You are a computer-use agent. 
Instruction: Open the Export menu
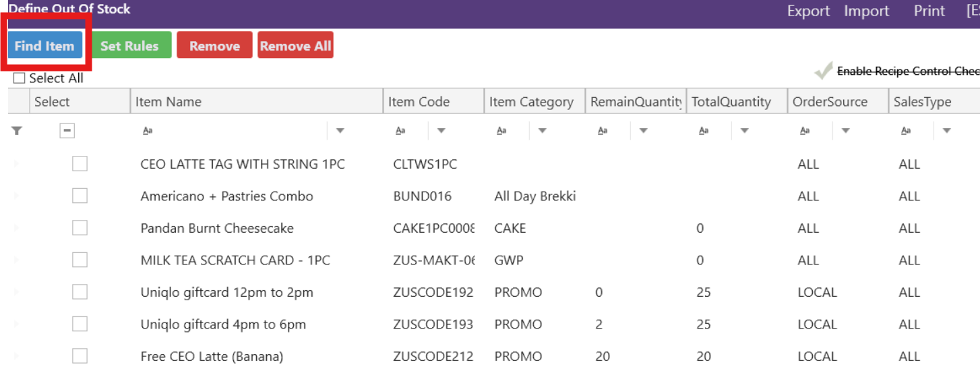[808, 11]
